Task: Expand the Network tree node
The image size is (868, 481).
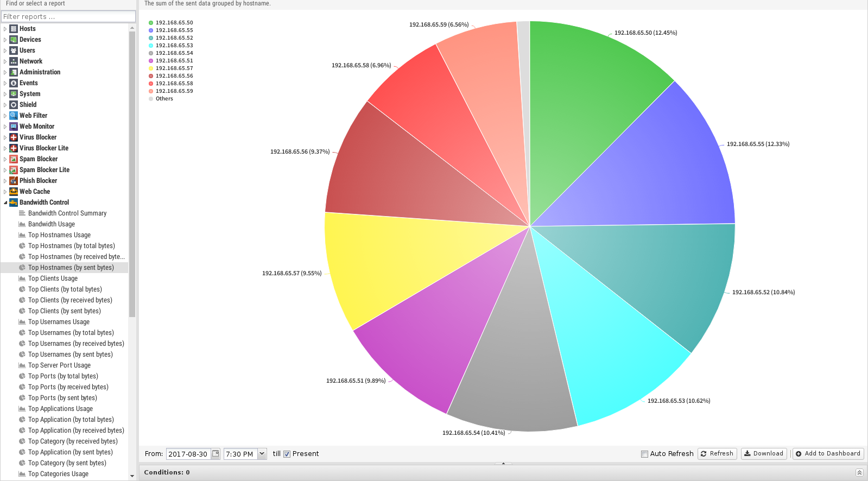Action: (x=5, y=61)
